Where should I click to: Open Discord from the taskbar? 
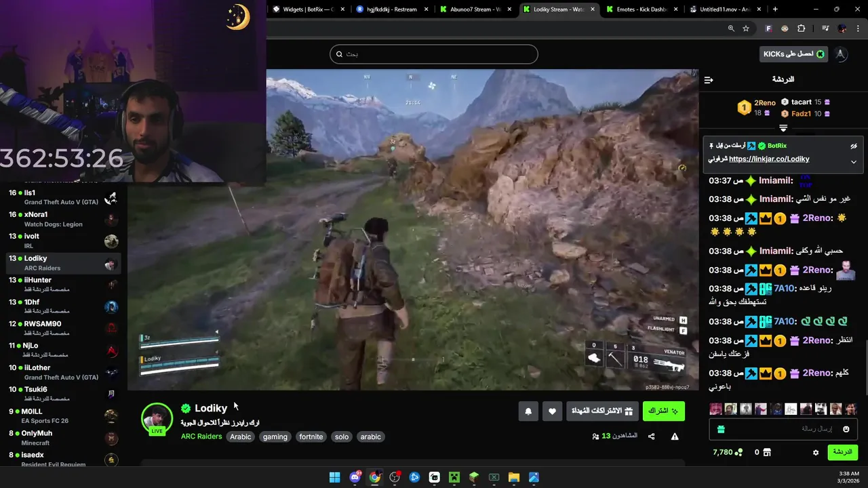tap(355, 477)
